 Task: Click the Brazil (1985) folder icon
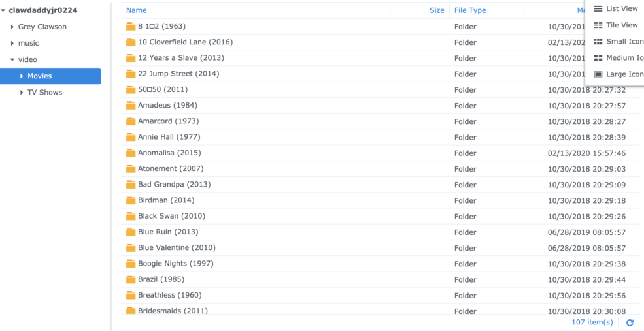coord(131,279)
